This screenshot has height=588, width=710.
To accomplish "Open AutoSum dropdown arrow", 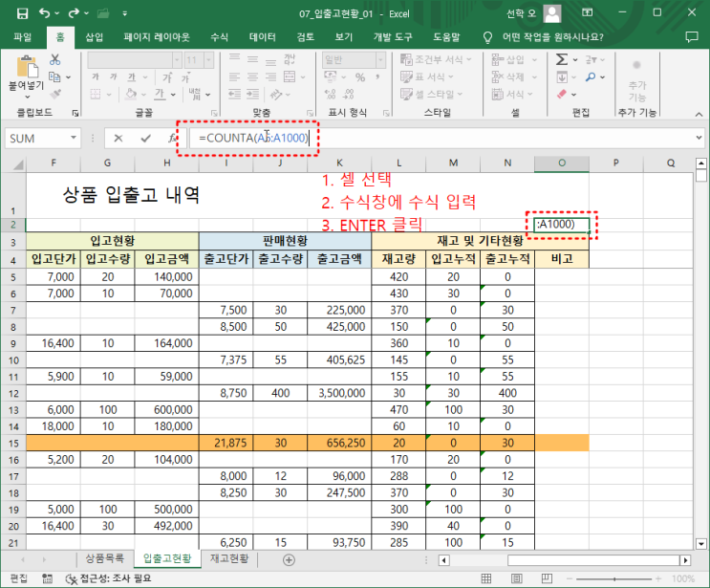I will (575, 60).
